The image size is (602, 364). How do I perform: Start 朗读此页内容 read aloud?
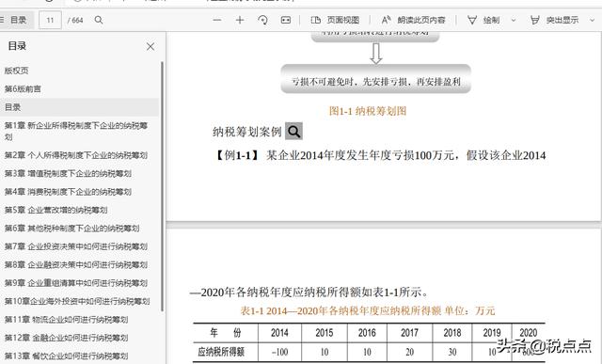tap(413, 20)
